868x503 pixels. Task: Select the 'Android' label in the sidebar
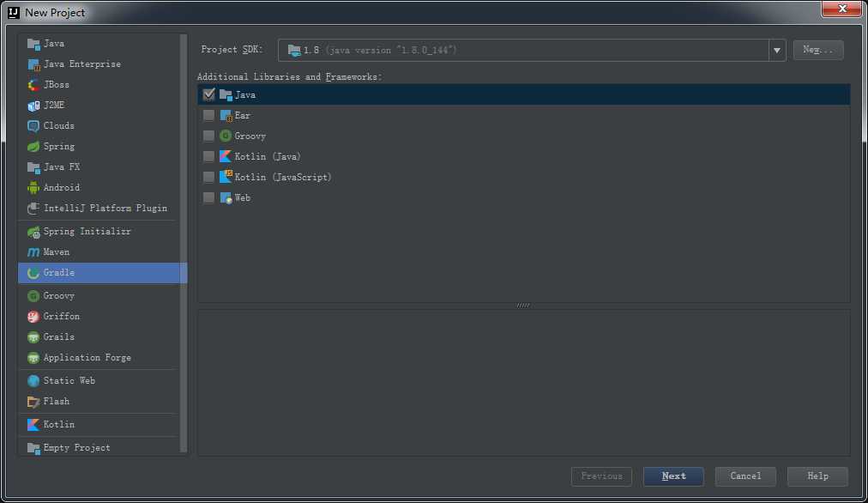pos(62,188)
